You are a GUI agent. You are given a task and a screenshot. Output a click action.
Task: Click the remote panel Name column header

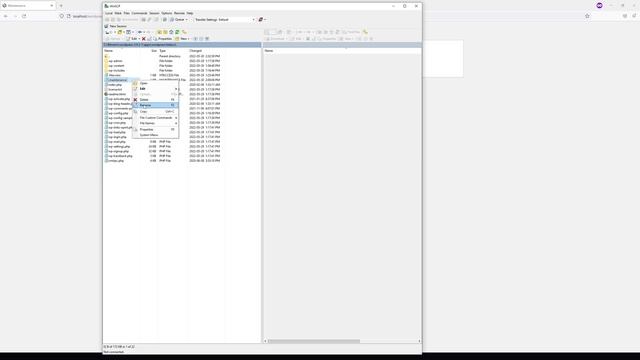[x=269, y=51]
